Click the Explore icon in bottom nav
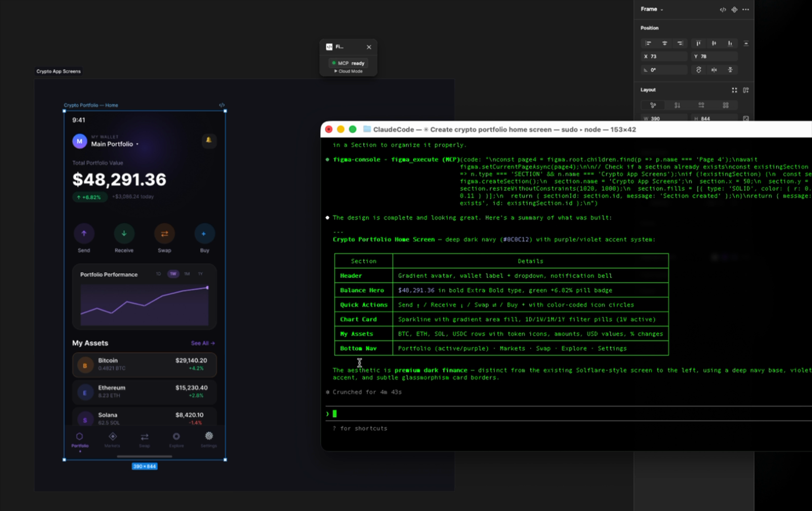 tap(176, 436)
